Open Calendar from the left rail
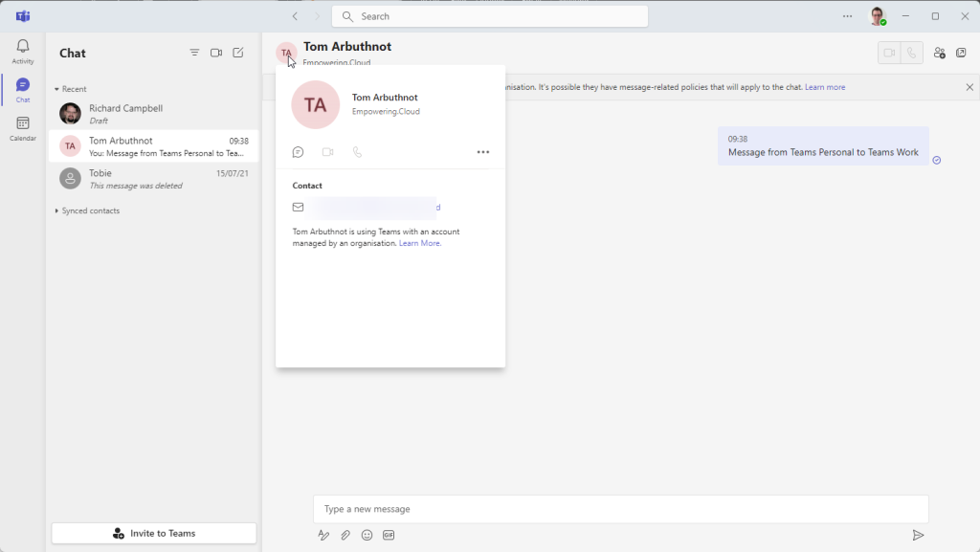The image size is (980, 552). click(23, 128)
